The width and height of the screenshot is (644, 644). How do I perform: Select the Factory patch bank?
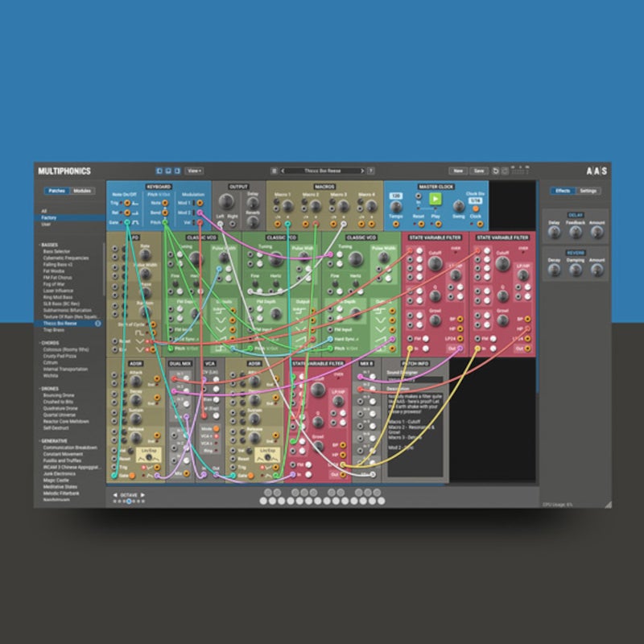pyautogui.click(x=49, y=217)
